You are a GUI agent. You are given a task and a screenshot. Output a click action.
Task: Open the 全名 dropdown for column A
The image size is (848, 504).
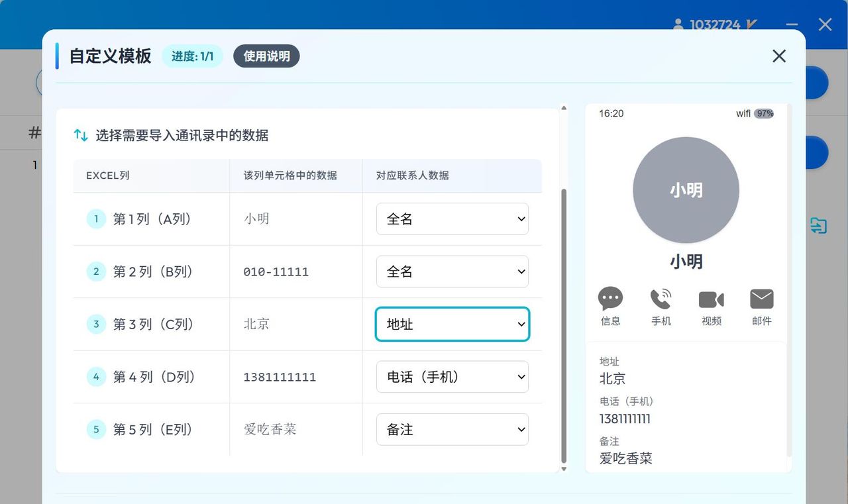click(452, 219)
